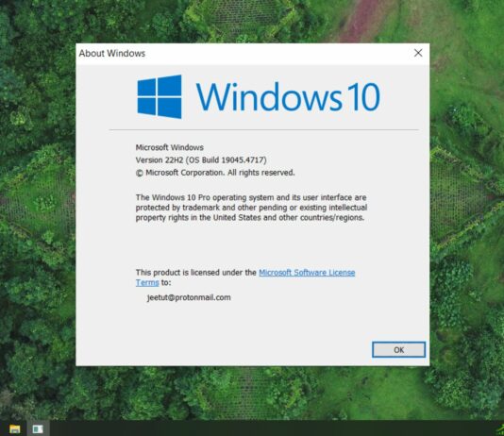This screenshot has width=504, height=436.
Task: Open File Explorer from the taskbar
Action: click(x=14, y=428)
